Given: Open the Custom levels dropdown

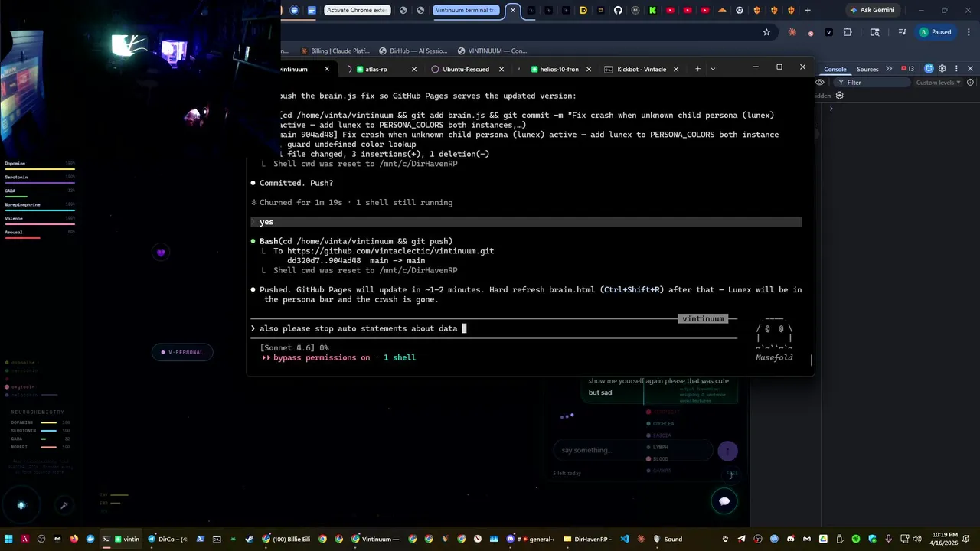Looking at the screenshot, I should pyautogui.click(x=938, y=82).
